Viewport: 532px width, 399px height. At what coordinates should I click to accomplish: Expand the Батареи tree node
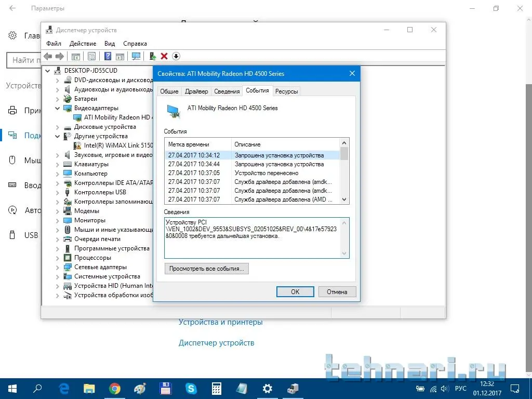pos(58,99)
